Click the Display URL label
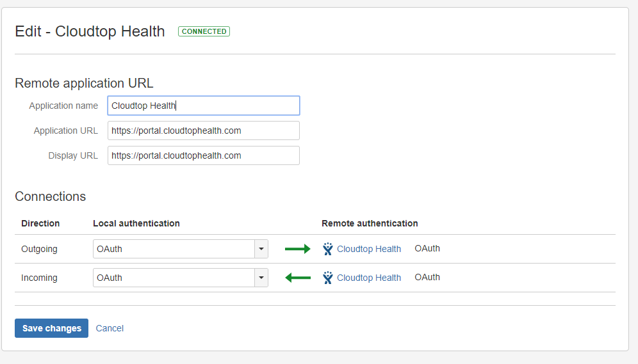 (73, 155)
